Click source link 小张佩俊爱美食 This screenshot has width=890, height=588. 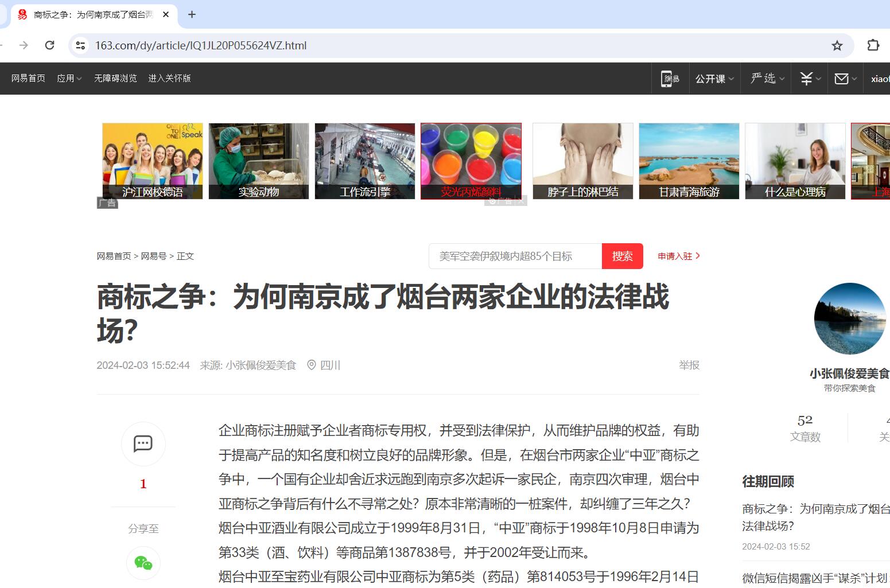point(261,365)
